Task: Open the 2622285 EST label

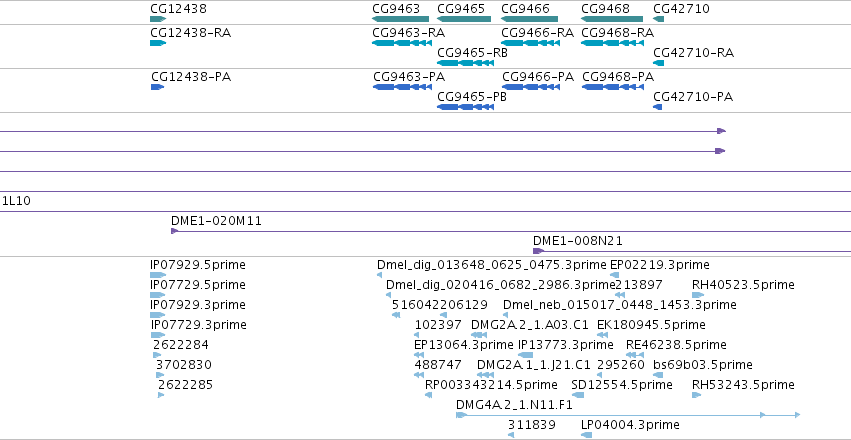Action: point(186,385)
